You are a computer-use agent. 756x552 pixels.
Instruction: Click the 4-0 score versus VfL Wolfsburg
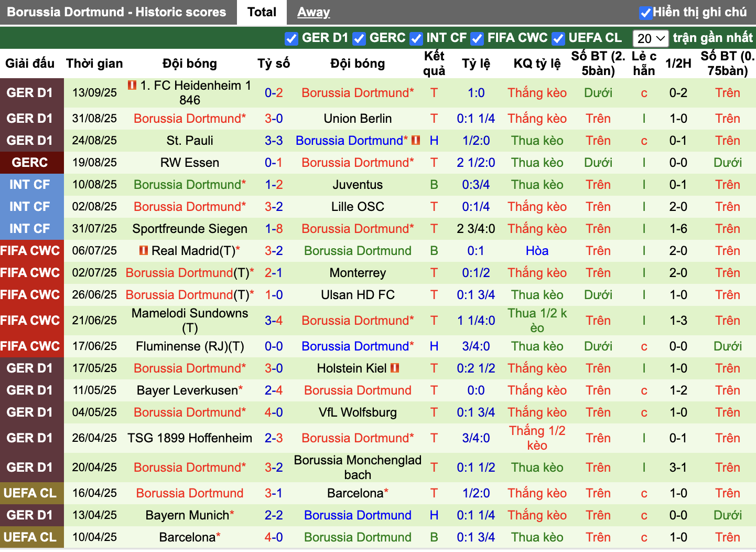(x=274, y=412)
